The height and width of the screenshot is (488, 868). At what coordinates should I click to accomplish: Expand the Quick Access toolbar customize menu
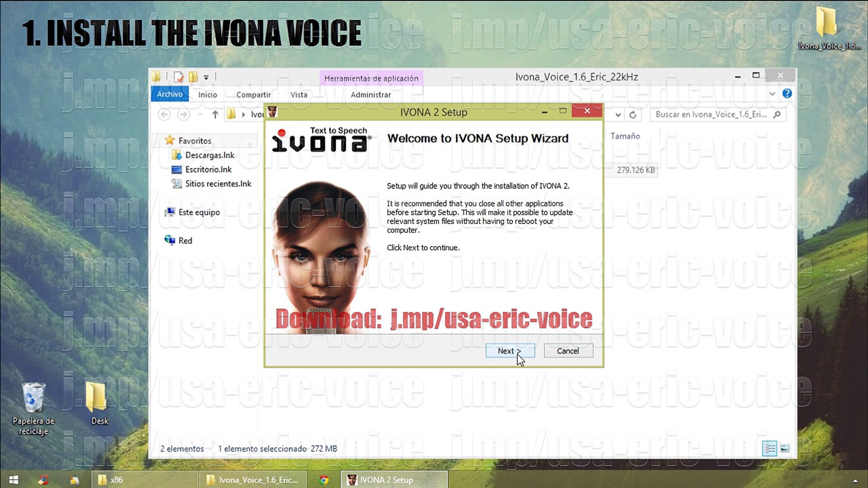pos(207,76)
